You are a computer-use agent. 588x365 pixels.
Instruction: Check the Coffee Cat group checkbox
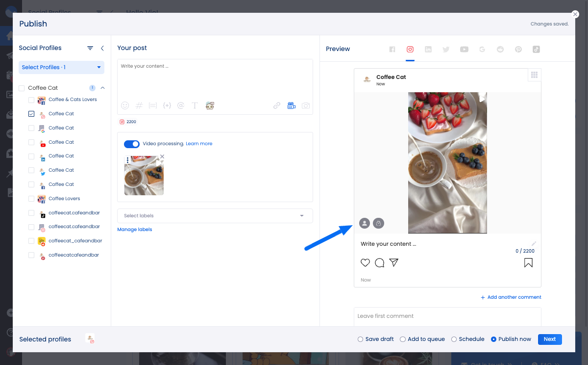pyautogui.click(x=22, y=88)
